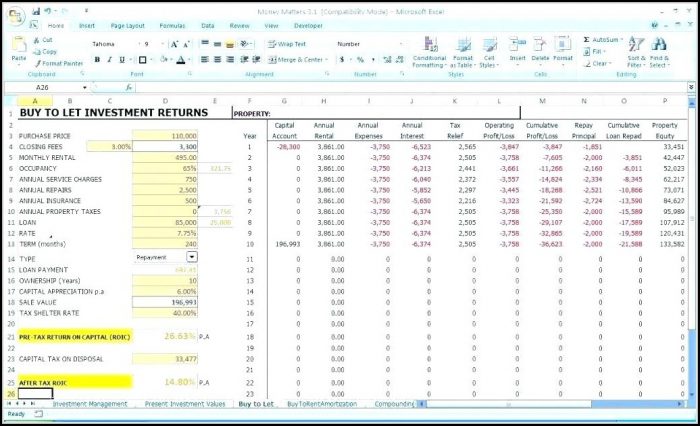Image resolution: width=700 pixels, height=426 pixels.
Task: Click the Decrease Decimal icon
Action: 400,59
